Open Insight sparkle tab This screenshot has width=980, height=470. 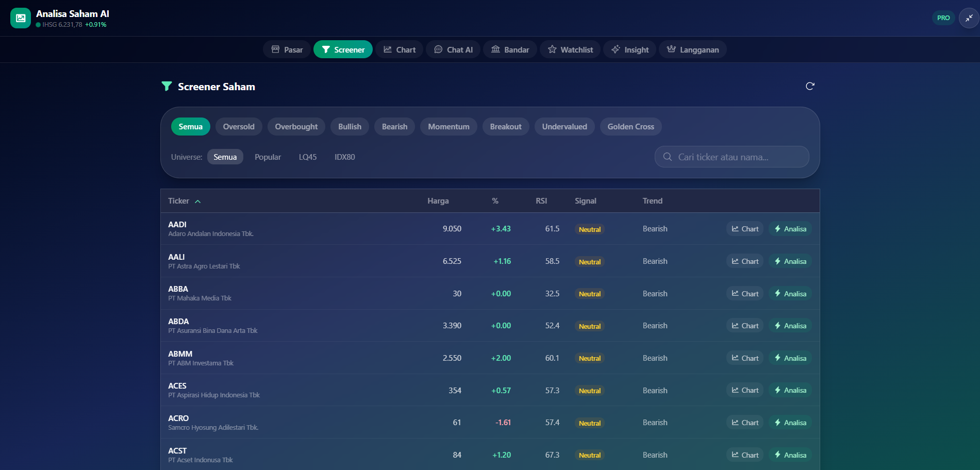click(630, 49)
